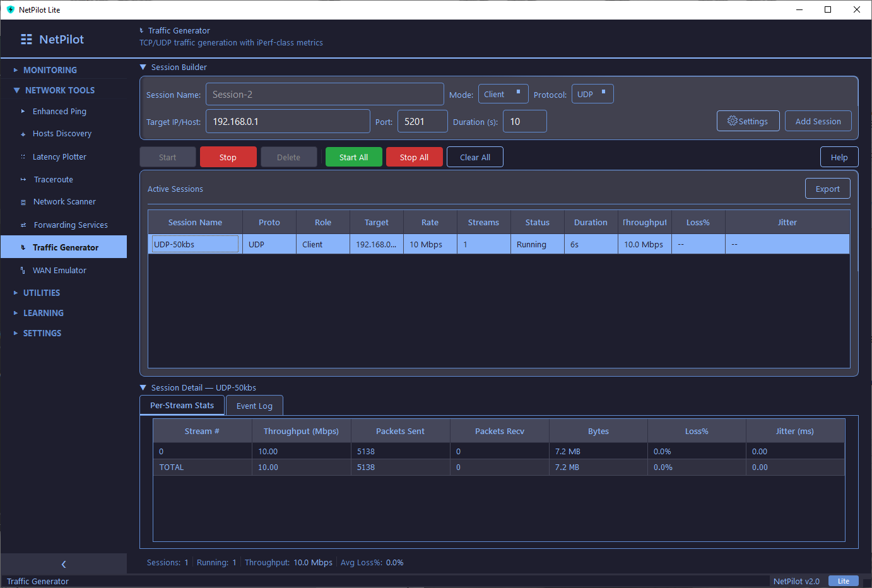
Task: Open the Traceroute tool icon
Action: 23,179
